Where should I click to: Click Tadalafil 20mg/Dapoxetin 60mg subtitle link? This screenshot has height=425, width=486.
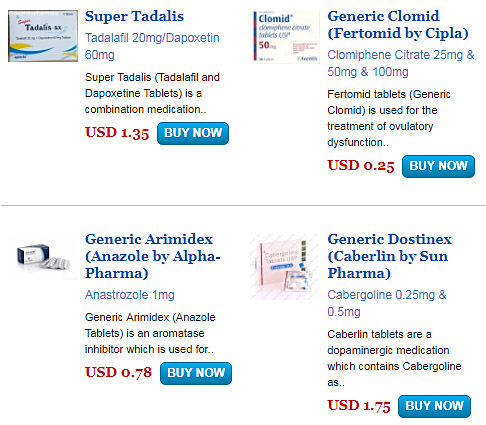coord(152,46)
